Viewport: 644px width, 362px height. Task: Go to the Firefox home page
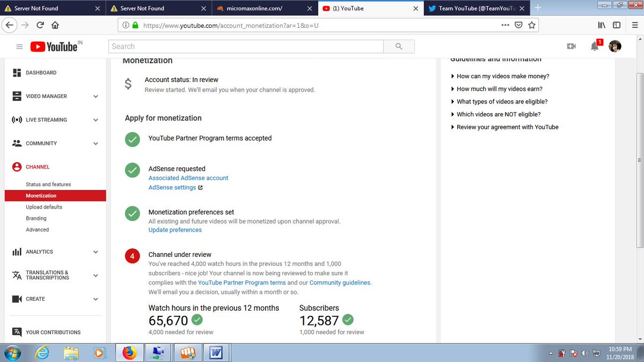(55, 25)
